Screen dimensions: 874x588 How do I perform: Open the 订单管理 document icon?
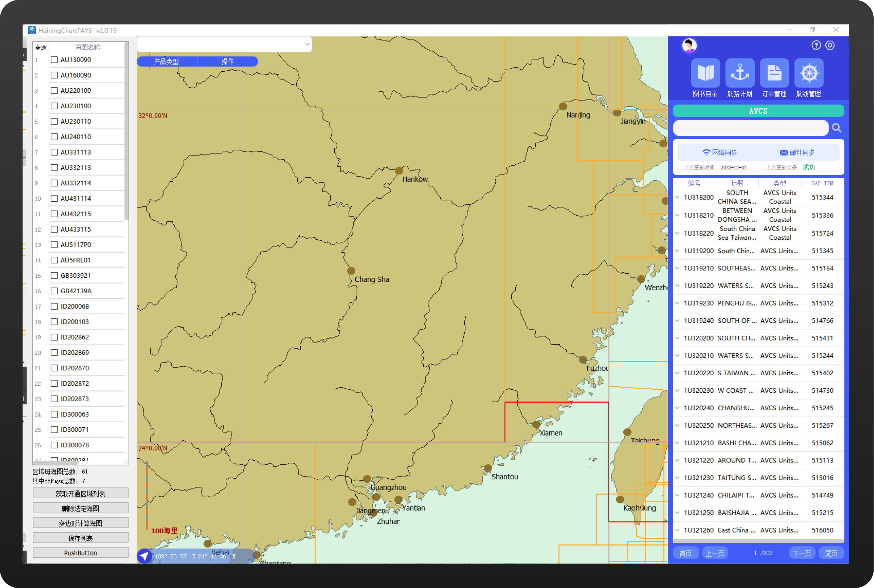point(774,73)
